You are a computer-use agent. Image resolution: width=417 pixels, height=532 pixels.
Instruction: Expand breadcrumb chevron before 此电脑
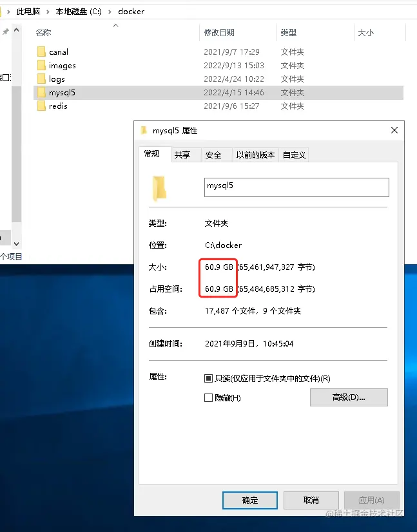[8, 12]
